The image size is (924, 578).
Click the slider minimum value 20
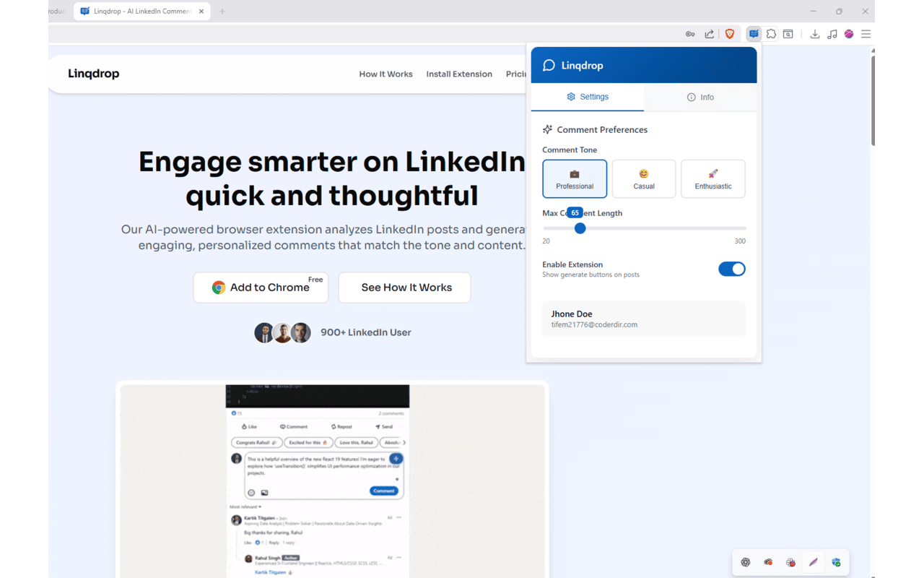(546, 241)
